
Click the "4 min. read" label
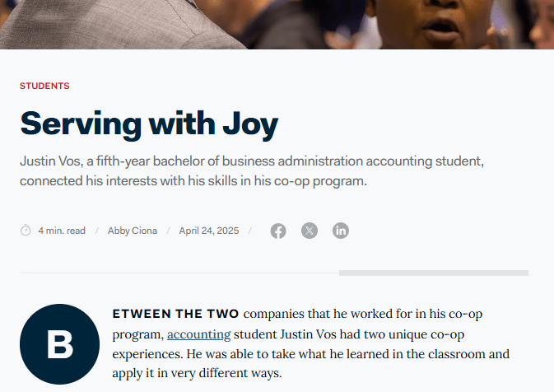click(62, 231)
